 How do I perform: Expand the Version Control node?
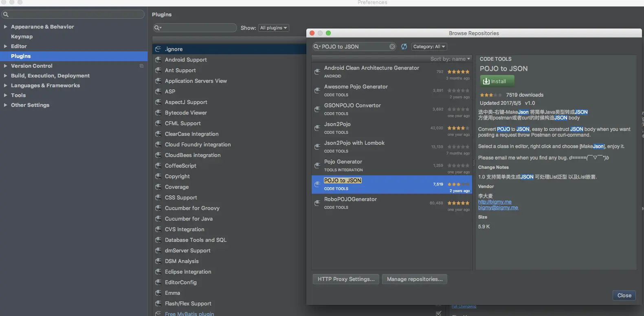pyautogui.click(x=5, y=66)
